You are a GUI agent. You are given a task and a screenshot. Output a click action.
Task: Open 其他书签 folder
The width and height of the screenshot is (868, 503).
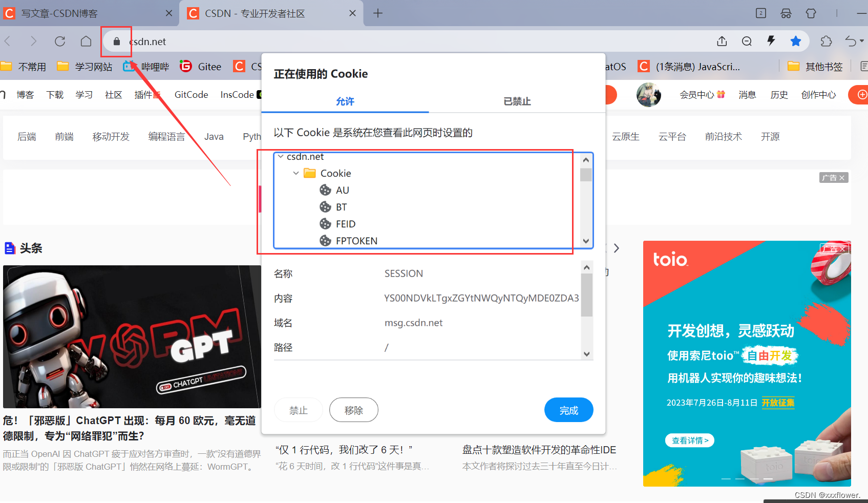815,67
